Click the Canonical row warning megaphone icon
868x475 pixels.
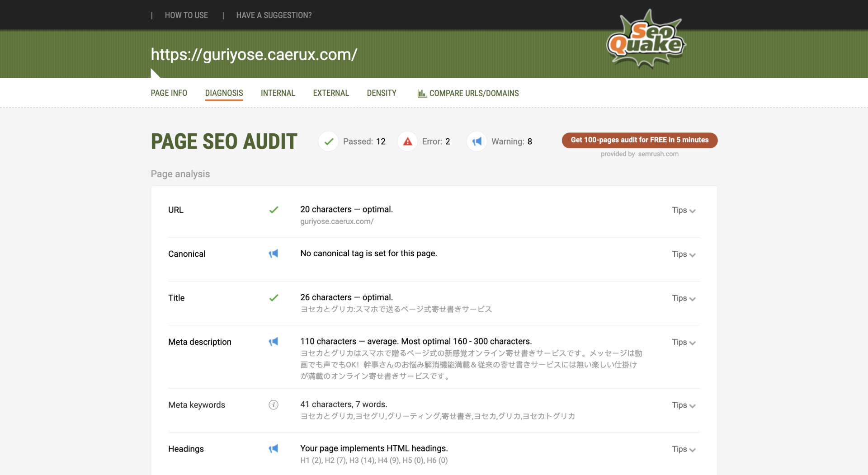(x=274, y=254)
